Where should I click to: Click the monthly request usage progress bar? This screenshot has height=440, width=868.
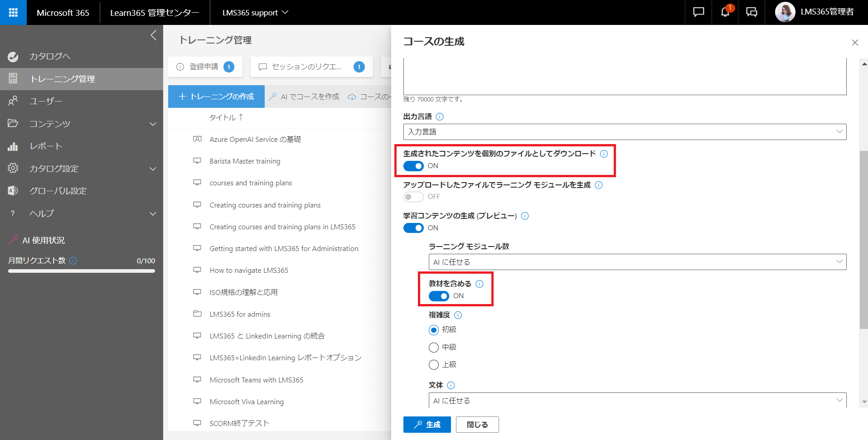tap(82, 271)
